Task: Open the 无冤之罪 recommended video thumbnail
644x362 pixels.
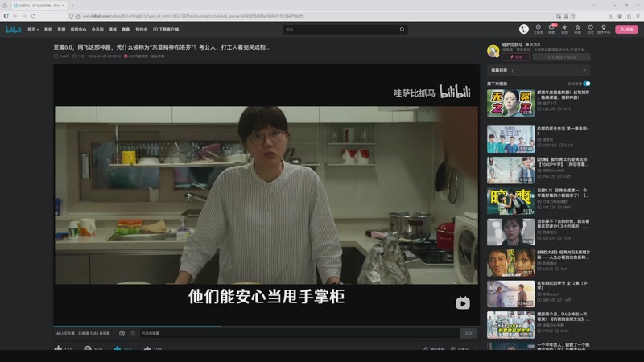Action: tap(510, 103)
